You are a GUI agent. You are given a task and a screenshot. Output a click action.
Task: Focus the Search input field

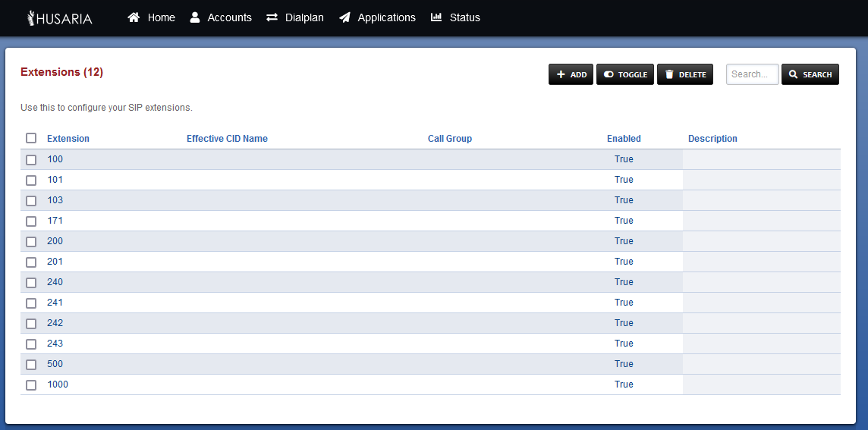[753, 74]
